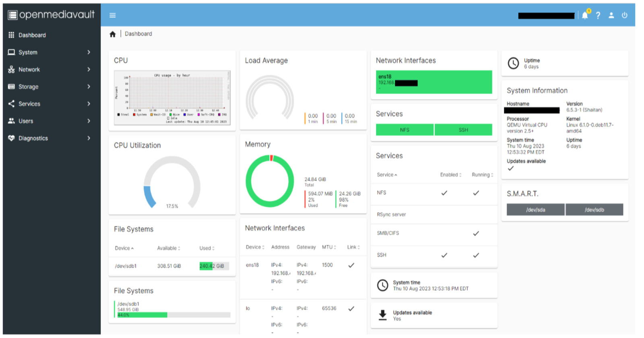
Task: Click the CPU usage by hour graph
Action: [172, 98]
